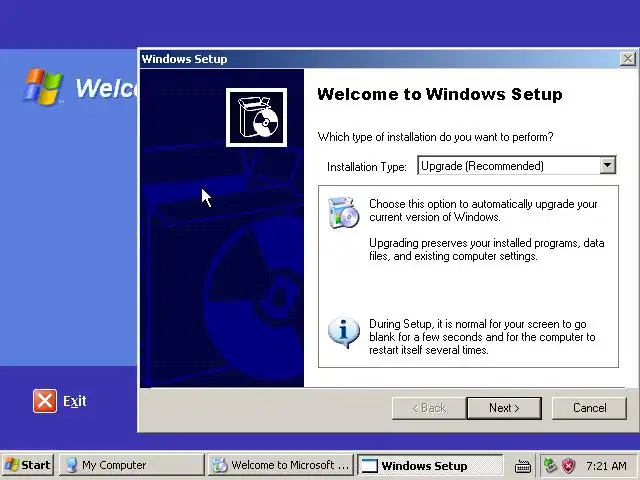Image resolution: width=640 pixels, height=480 pixels.
Task: Switch to My Computer taskbar button
Action: pos(131,465)
